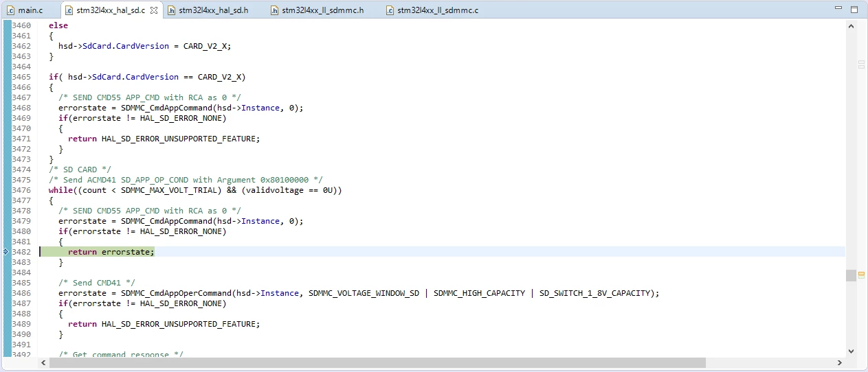
Task: Open the stm32l4xx_ll_sdmmc.c source tab
Action: click(x=432, y=10)
